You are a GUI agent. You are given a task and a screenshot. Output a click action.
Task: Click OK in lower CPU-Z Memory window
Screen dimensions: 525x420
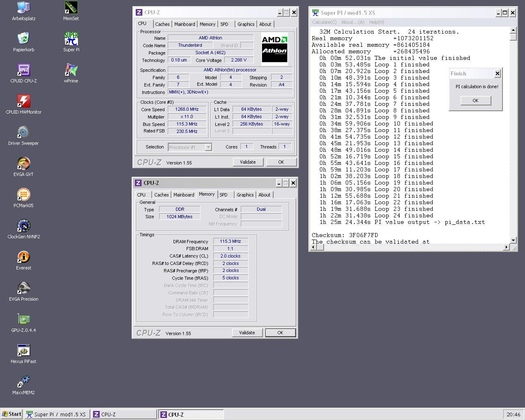(x=280, y=333)
